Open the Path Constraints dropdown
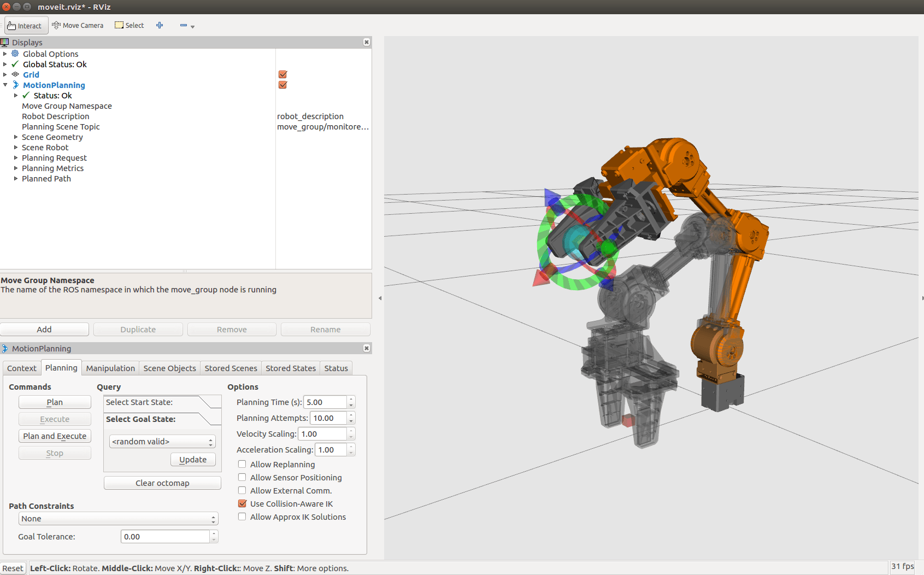924x575 pixels. [x=118, y=519]
